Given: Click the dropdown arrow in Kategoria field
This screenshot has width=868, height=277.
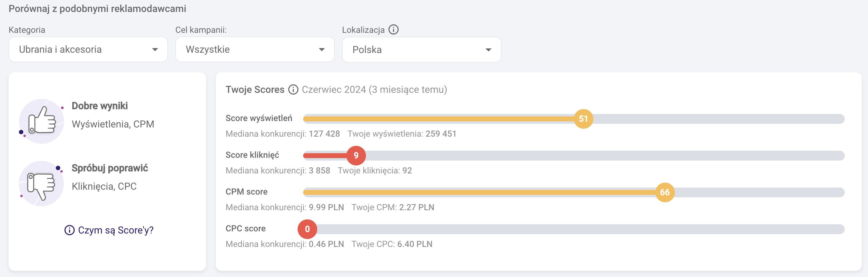Looking at the screenshot, I should (x=155, y=50).
